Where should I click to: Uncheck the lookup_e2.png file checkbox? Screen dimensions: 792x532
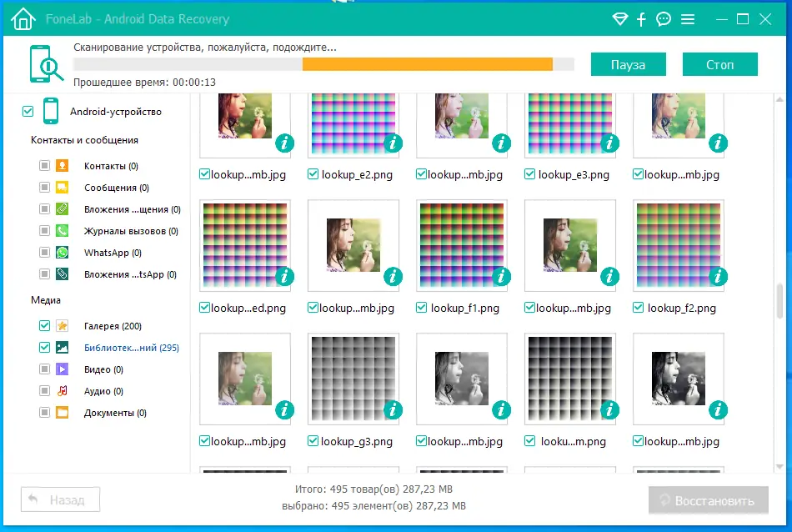point(313,174)
